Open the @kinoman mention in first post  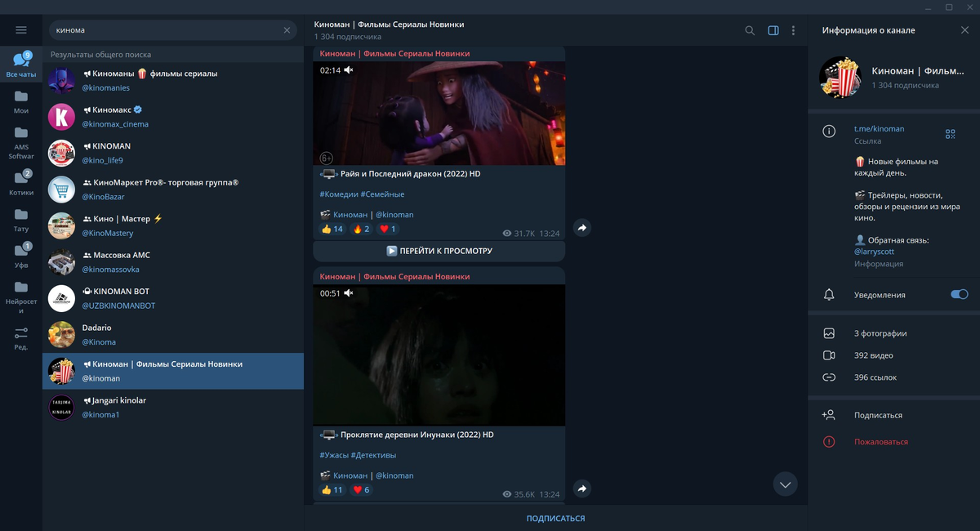pos(394,215)
